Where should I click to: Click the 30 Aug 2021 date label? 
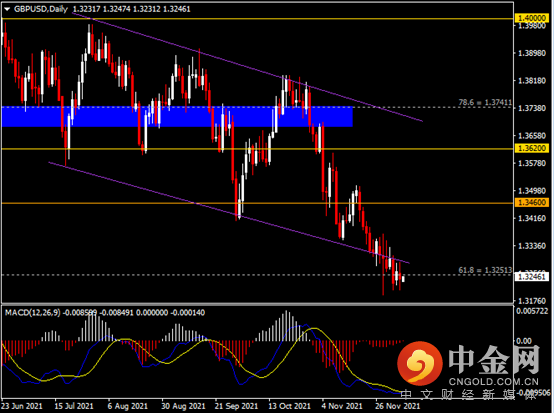(x=183, y=406)
